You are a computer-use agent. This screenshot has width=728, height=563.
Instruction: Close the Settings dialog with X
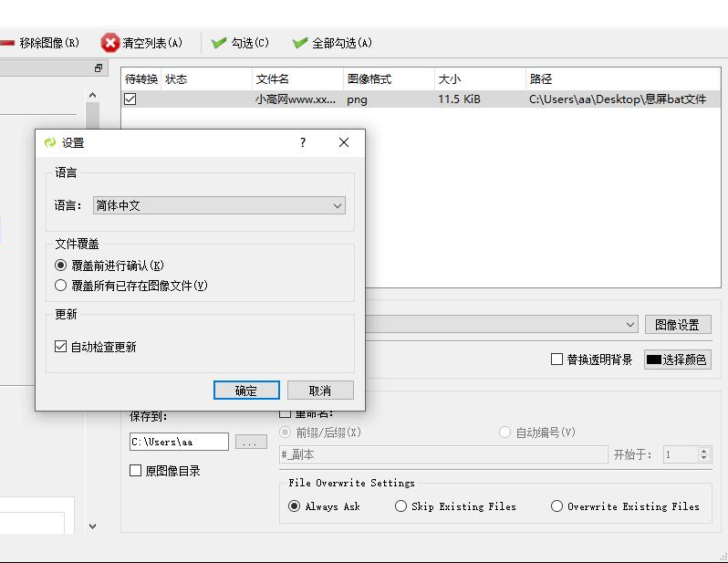[x=344, y=142]
